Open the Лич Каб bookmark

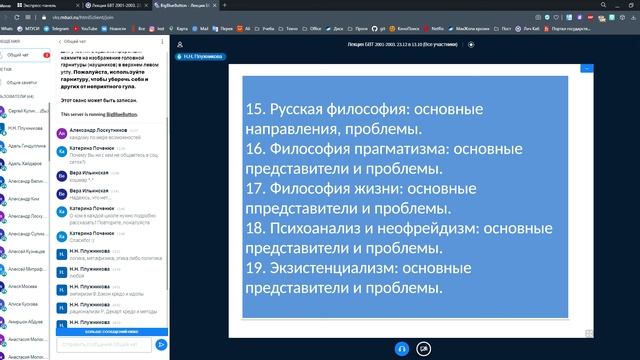[x=527, y=29]
